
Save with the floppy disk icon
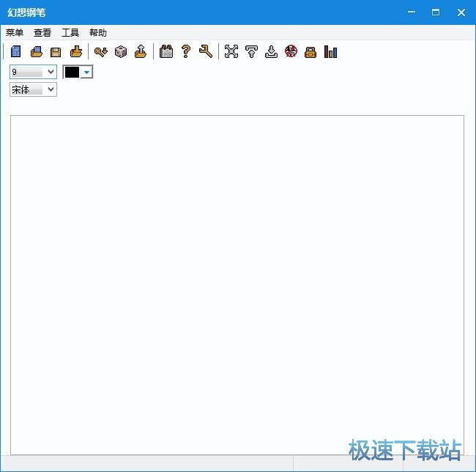(56, 52)
